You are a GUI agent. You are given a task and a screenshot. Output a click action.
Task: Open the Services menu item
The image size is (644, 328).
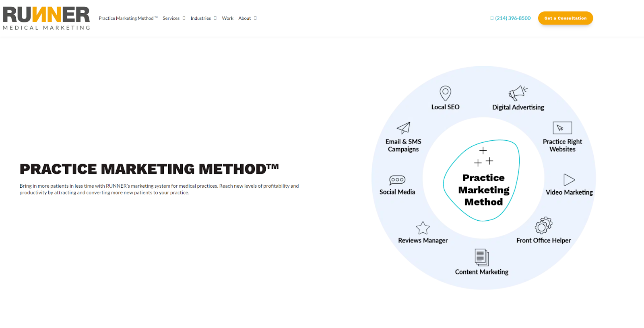[171, 18]
